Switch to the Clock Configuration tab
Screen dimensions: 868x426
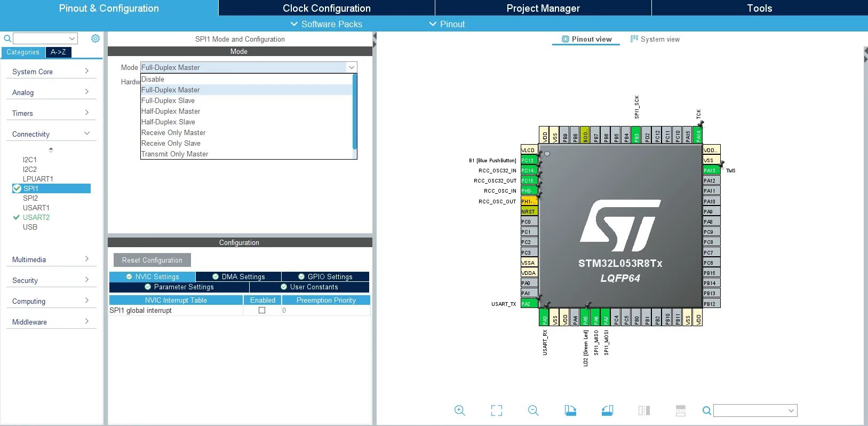[327, 8]
